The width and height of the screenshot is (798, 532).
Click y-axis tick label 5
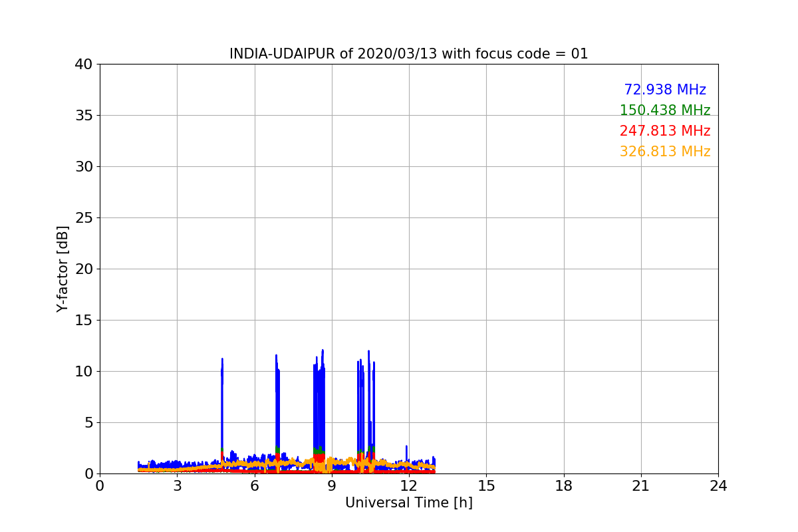[x=88, y=423]
